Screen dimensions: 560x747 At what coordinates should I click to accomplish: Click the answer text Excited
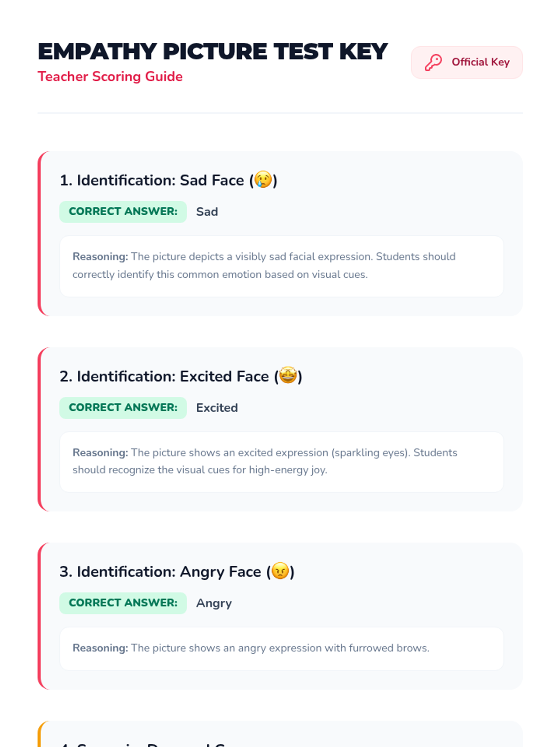[x=217, y=408]
